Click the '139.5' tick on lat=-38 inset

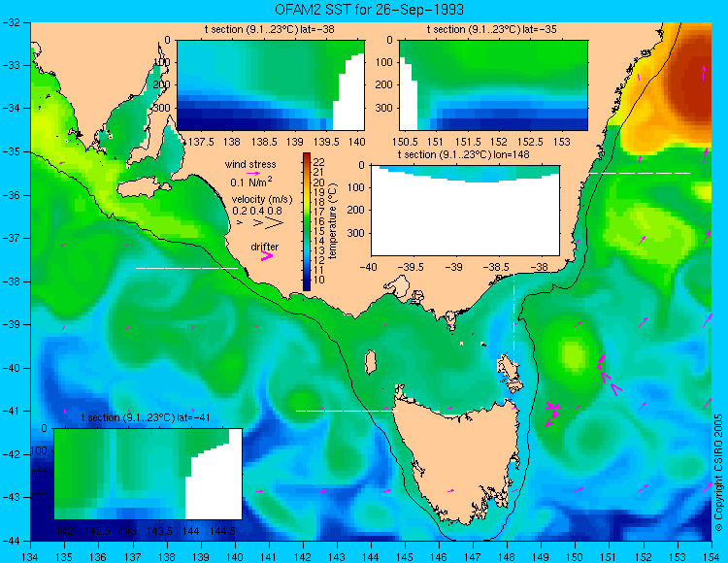[x=326, y=142]
